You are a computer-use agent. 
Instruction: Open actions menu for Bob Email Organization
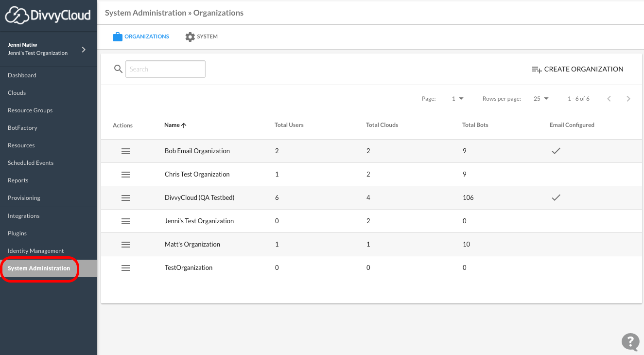(x=126, y=151)
